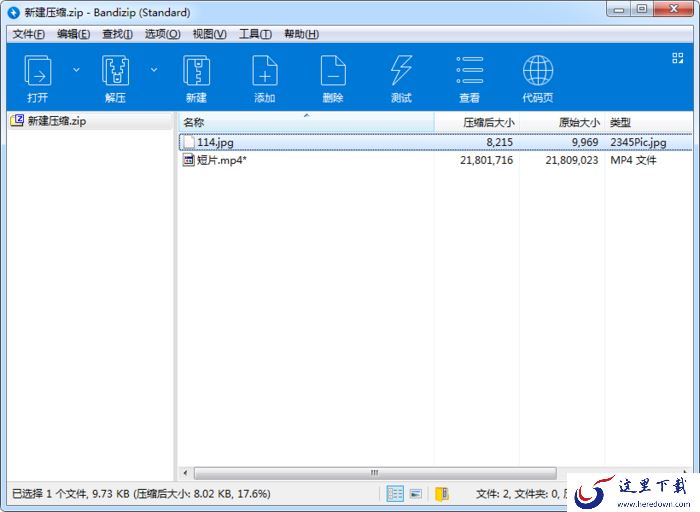Expand the dropdown arrow next to 打开
700x512 pixels.
[76, 70]
